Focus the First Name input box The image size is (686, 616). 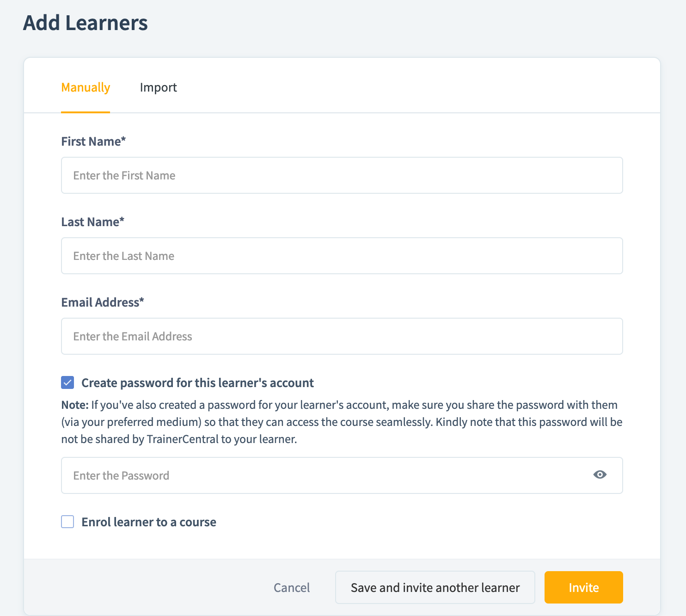click(x=342, y=175)
